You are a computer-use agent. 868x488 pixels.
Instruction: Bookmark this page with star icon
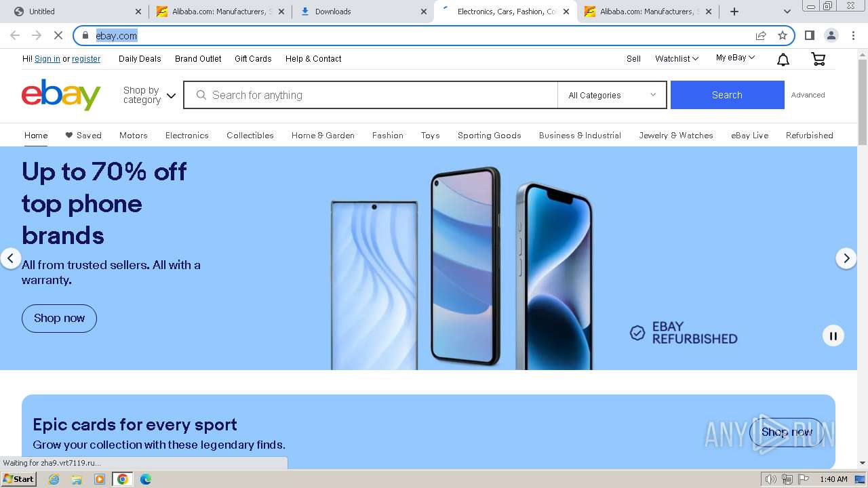[x=782, y=35]
